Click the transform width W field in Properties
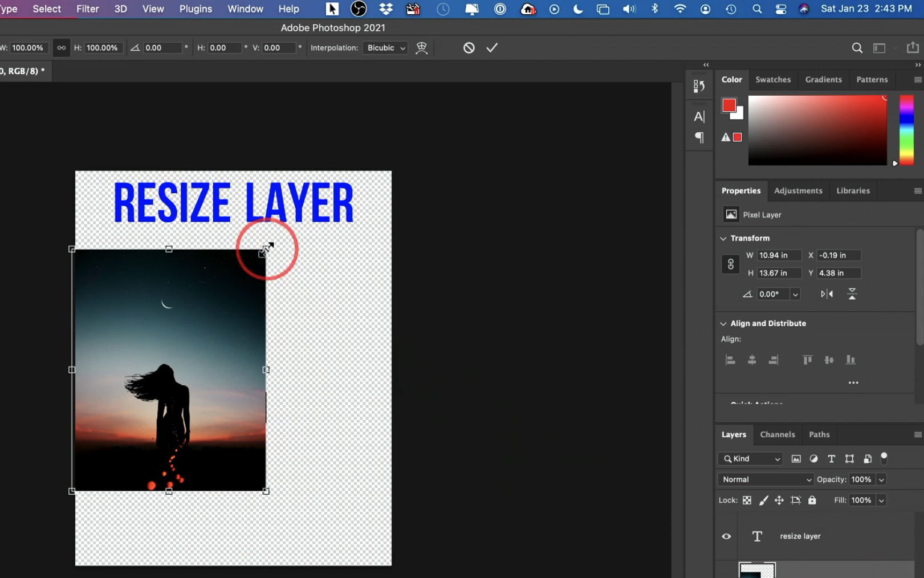Viewport: 924px width, 578px height. point(778,255)
